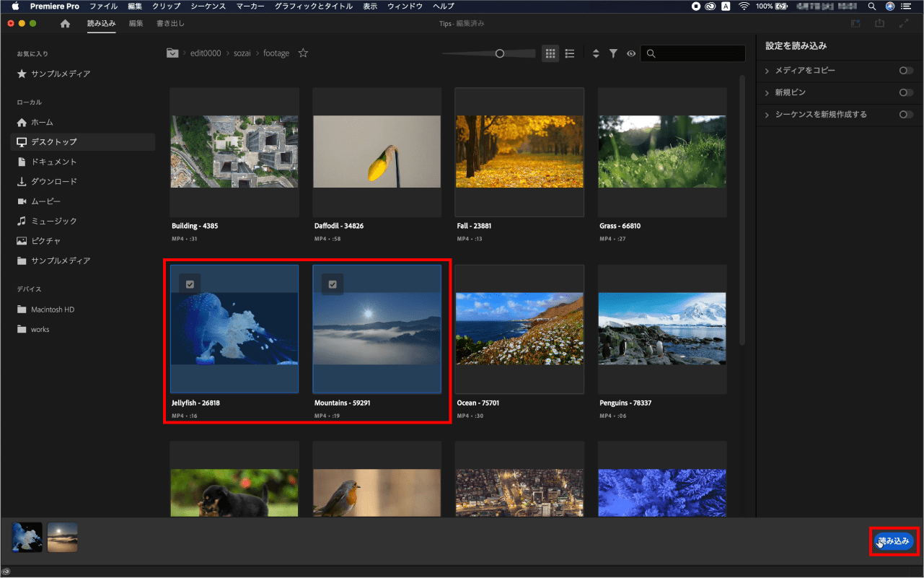Image resolution: width=924 pixels, height=578 pixels.
Task: Click the media search field
Action: click(x=693, y=53)
